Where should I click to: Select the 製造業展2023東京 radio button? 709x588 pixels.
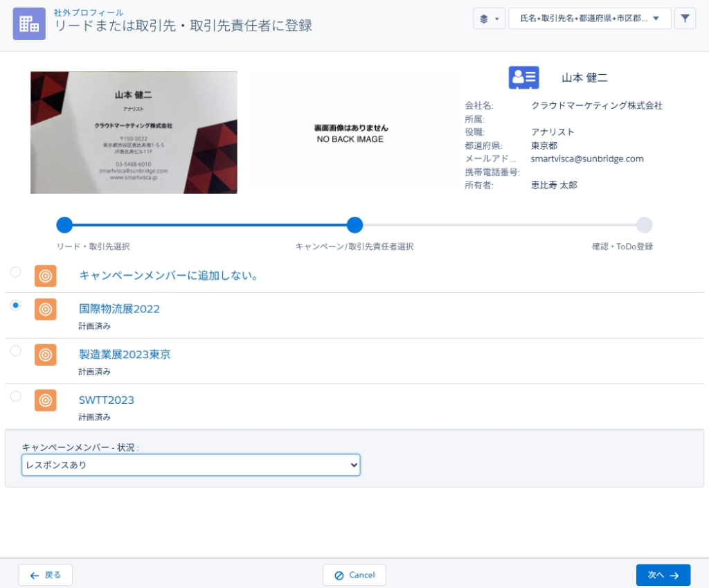tap(16, 351)
